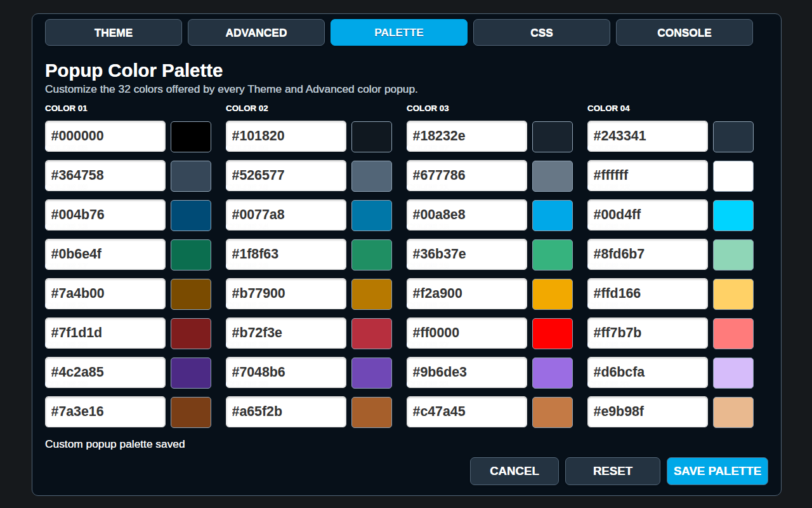
Task: Click the #00a8e8 blue color swatch
Action: [x=553, y=215]
